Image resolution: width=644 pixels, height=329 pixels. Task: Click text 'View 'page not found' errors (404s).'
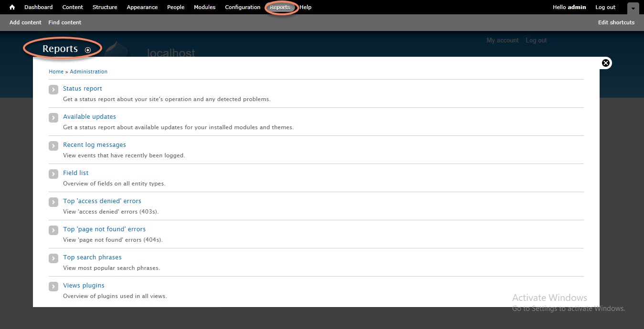pyautogui.click(x=113, y=240)
